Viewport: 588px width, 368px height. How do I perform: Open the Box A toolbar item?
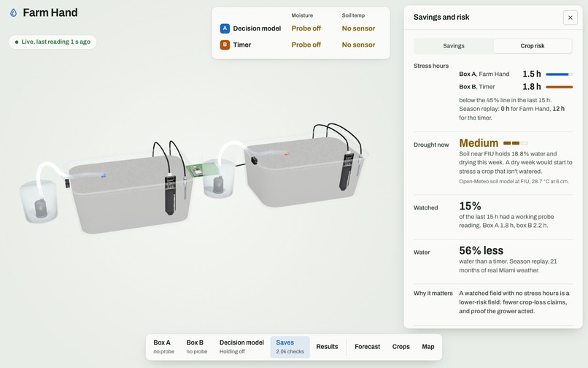point(164,347)
